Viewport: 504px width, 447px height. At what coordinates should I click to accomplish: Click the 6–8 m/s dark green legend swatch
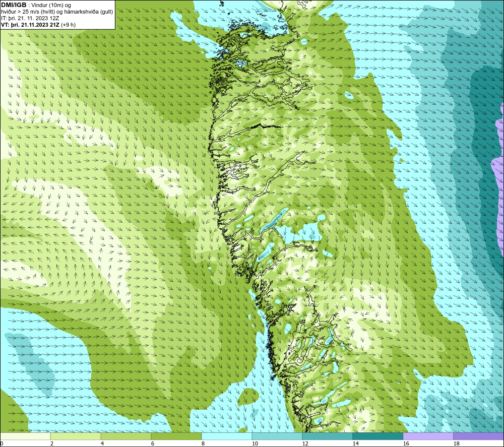(x=176, y=436)
